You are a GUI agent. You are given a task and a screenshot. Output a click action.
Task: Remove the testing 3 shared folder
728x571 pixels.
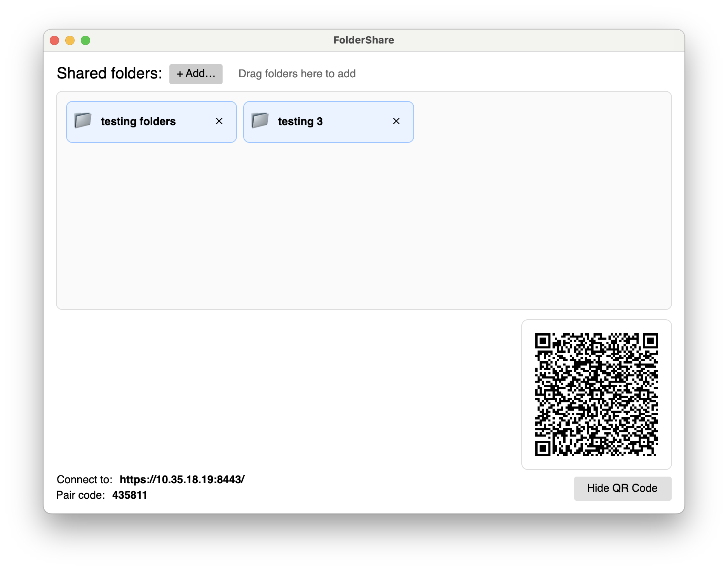tap(396, 121)
